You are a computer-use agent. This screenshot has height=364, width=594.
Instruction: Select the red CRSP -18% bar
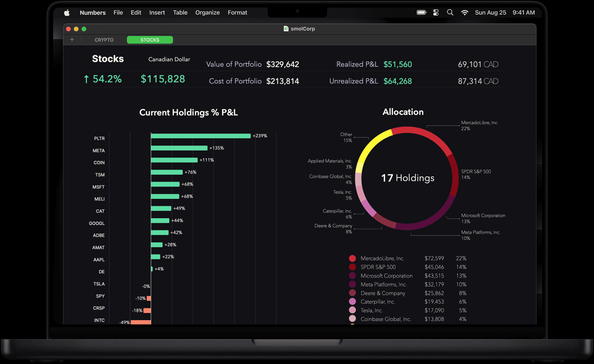pyautogui.click(x=147, y=310)
